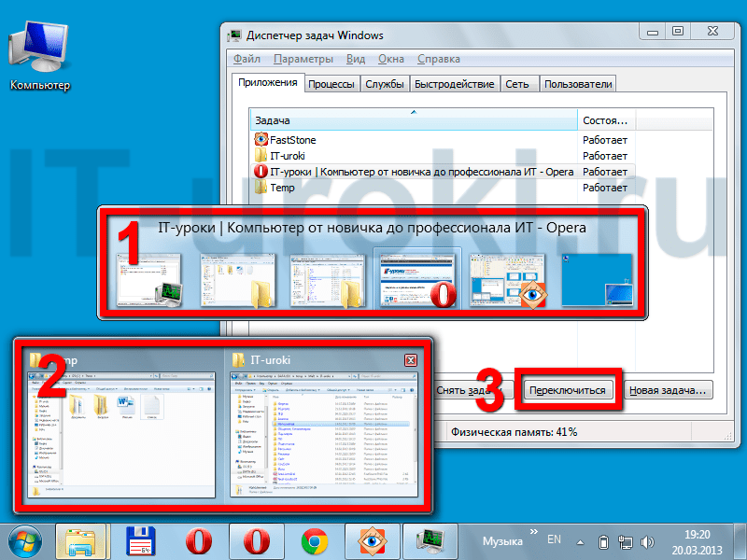Switch to the Быстродействие tab
This screenshot has width=747, height=560.
point(454,84)
